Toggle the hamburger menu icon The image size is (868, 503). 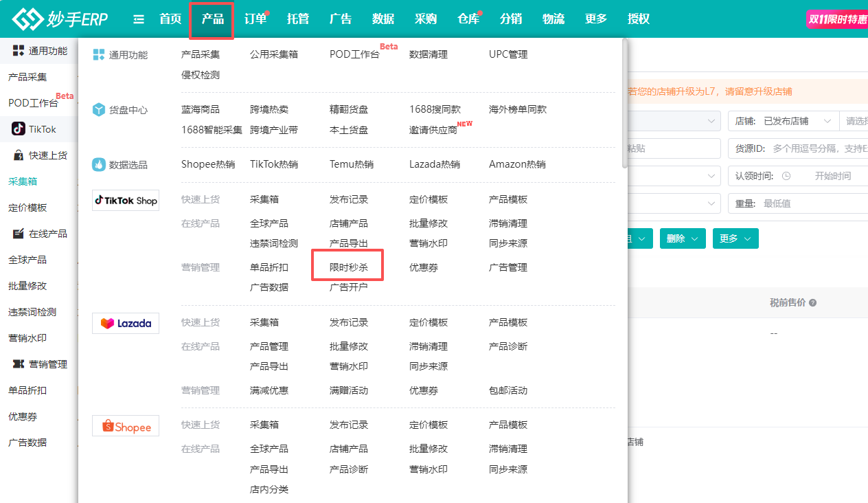(139, 19)
